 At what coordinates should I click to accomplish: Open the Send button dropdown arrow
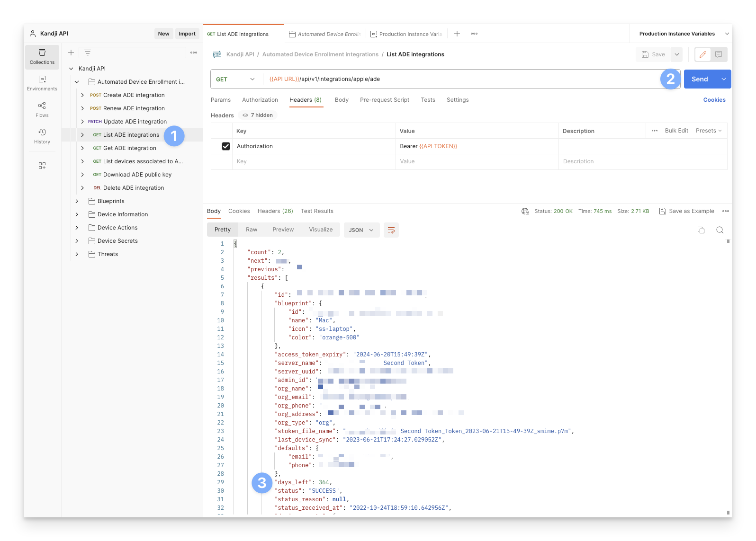724,79
